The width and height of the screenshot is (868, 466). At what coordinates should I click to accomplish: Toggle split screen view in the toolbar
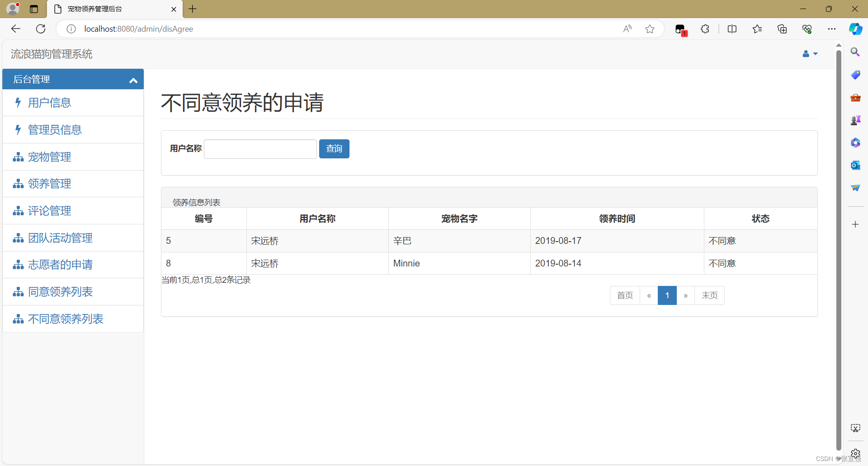pyautogui.click(x=732, y=29)
